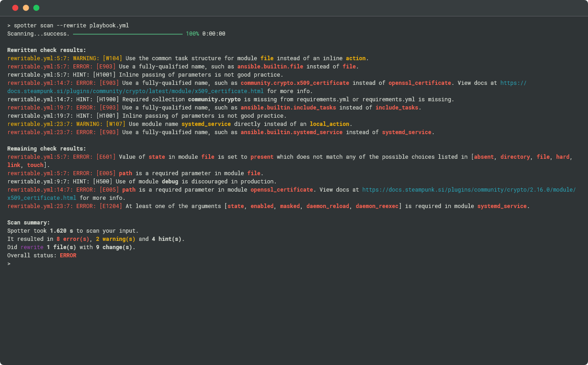
Task: Open the crypto latest x509_certificate docs link
Action: click(135, 91)
